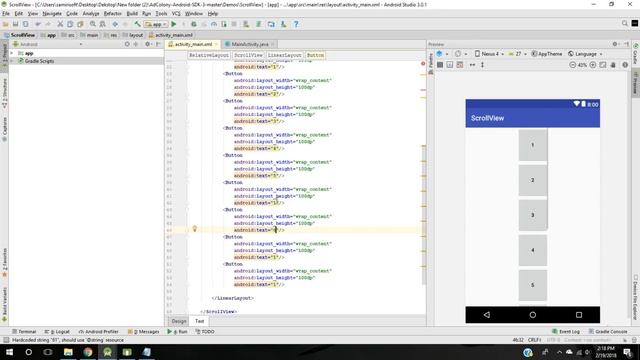Screen dimensions: 640x360
Task: Open the Messages tool window
Action: [x=143, y=331]
